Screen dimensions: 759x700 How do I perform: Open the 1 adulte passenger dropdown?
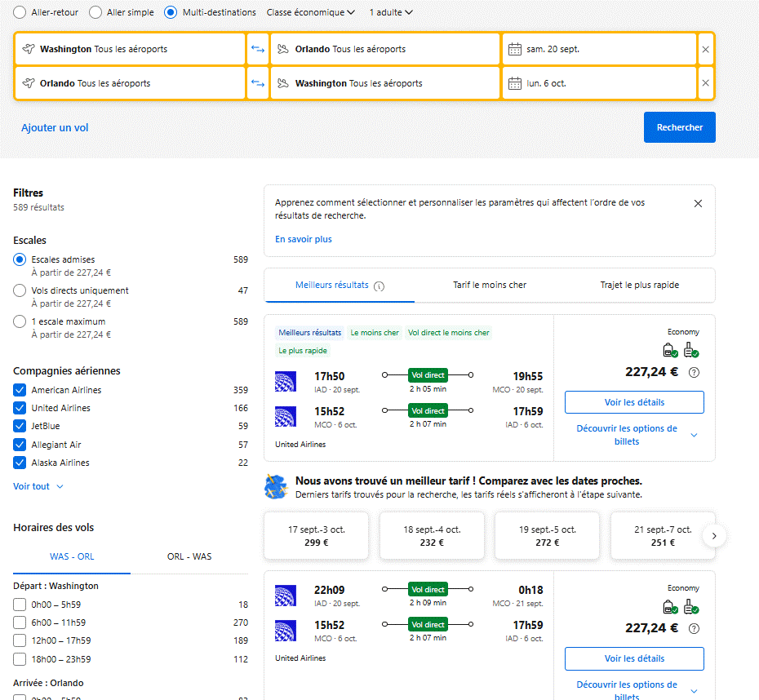pos(391,12)
